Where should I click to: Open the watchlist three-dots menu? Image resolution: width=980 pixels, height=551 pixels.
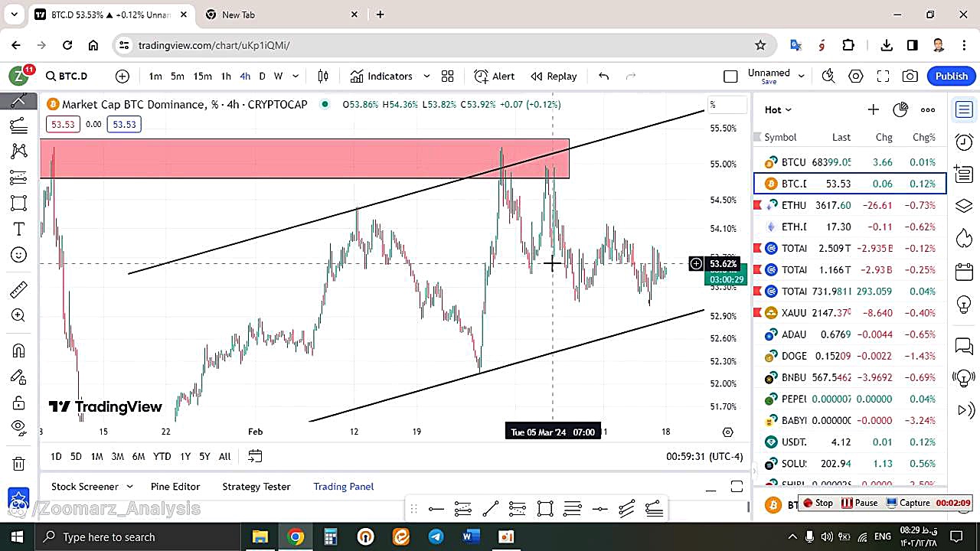point(928,109)
